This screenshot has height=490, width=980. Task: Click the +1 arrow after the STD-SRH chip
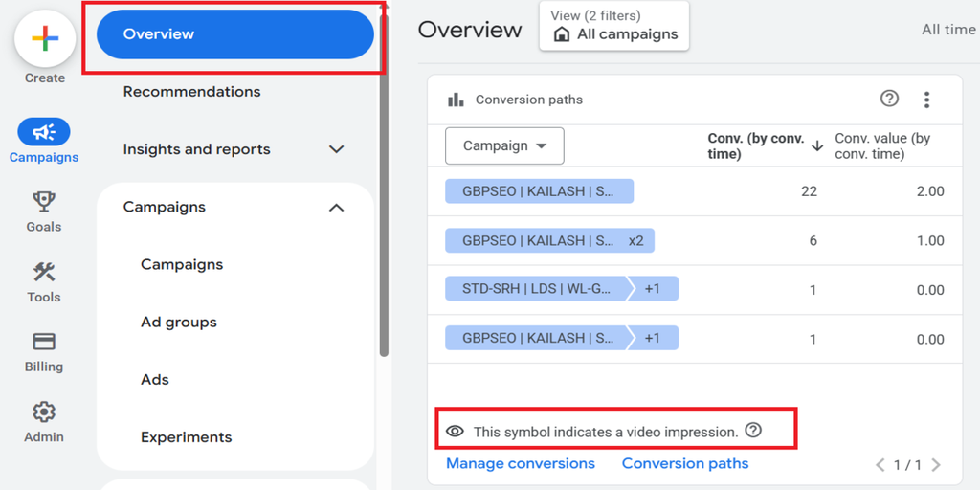coord(653,289)
